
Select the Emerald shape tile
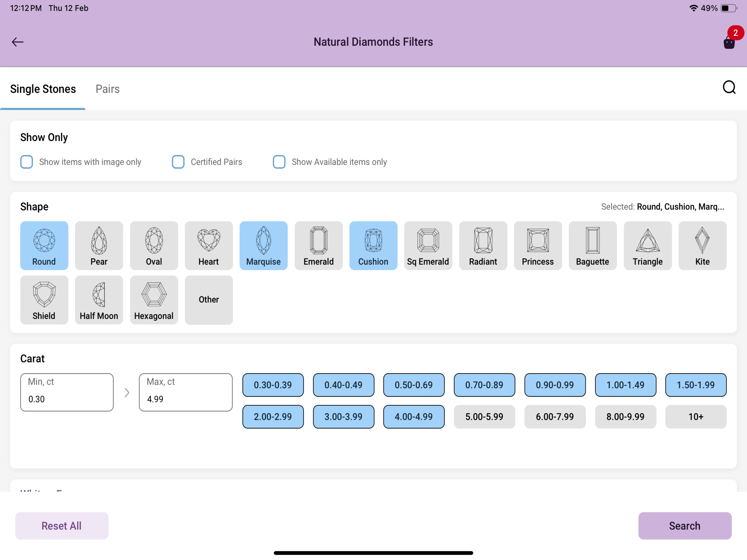pyautogui.click(x=319, y=246)
